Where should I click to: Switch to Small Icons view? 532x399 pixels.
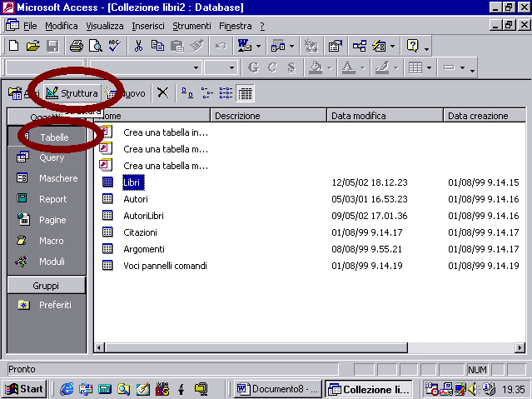point(206,92)
